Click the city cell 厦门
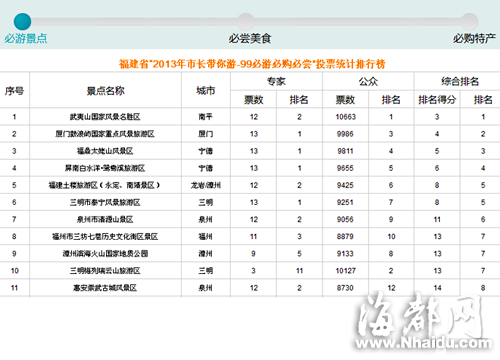The width and height of the screenshot is (500, 360). 206,134
